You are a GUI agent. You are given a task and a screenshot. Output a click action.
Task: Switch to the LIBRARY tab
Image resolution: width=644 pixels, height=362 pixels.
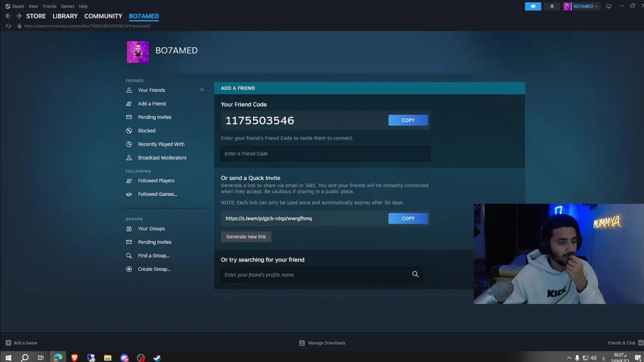point(65,16)
